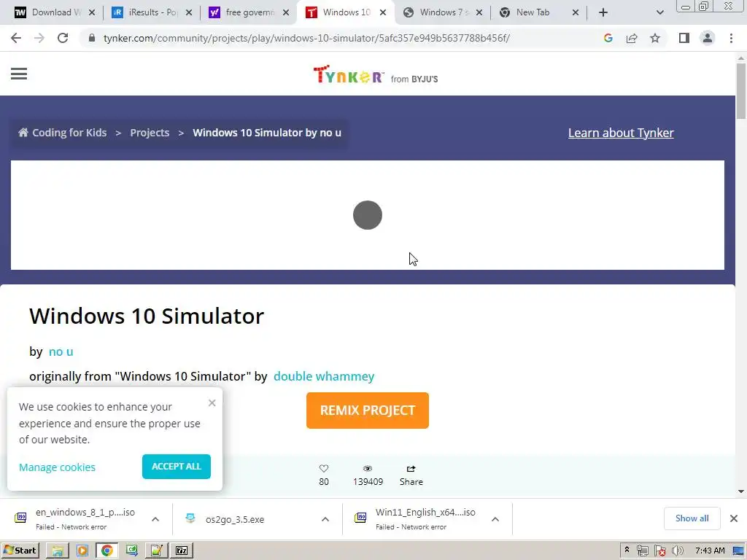Show hidden tray icons
Screen dimensions: 747x560
pos(627,551)
